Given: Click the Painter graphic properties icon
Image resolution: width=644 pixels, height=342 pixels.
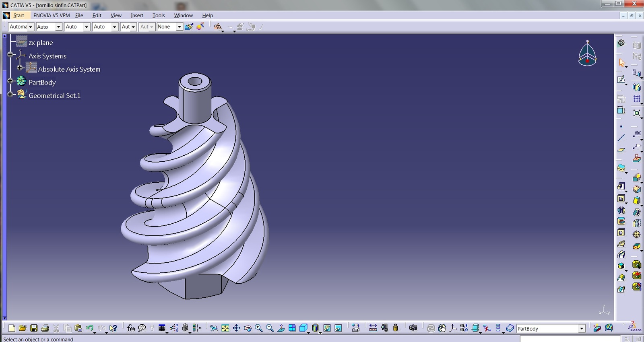Looking at the screenshot, I should [x=188, y=27].
